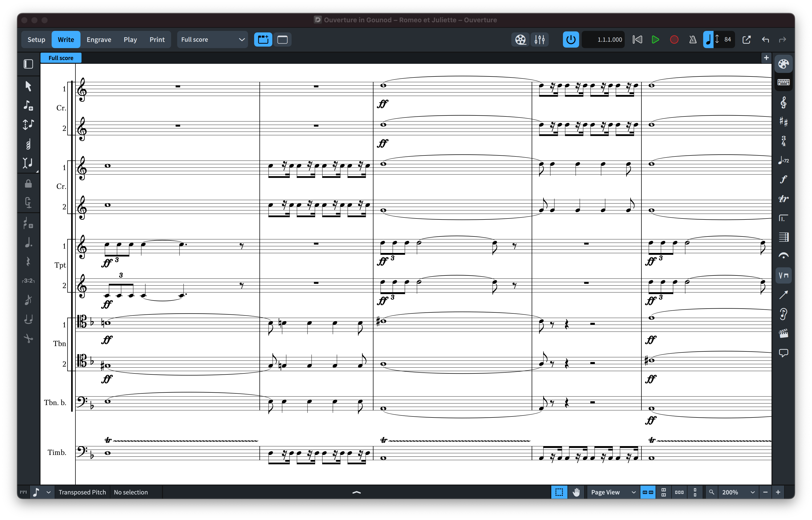Open the video window
The height and width of the screenshot is (520, 812).
[520, 39]
